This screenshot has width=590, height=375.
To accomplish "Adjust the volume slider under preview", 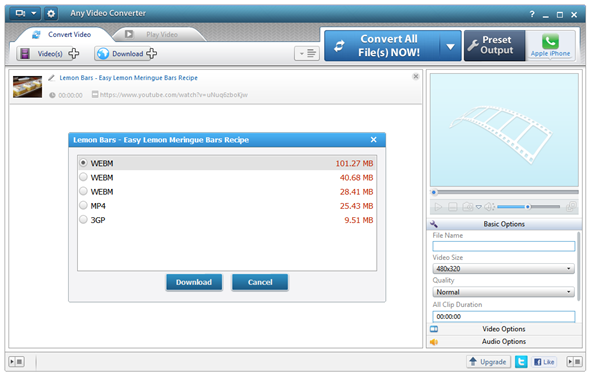I will [528, 206].
